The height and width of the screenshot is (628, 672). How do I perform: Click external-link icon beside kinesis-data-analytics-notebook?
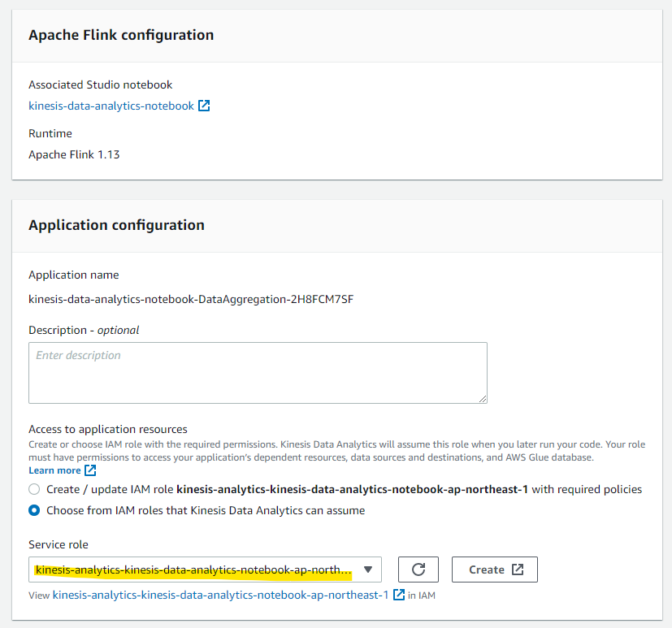[204, 106]
